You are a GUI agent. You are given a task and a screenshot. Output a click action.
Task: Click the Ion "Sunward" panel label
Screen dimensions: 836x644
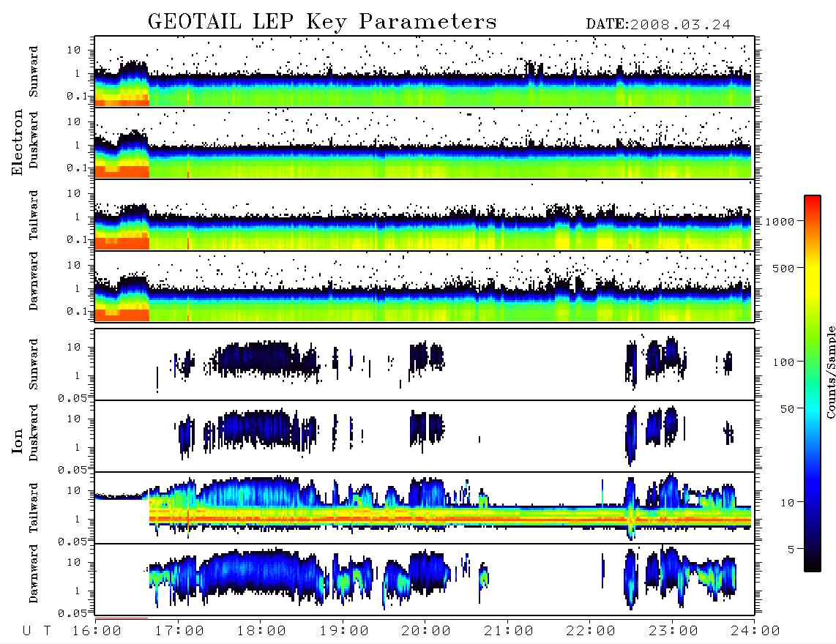(34, 364)
